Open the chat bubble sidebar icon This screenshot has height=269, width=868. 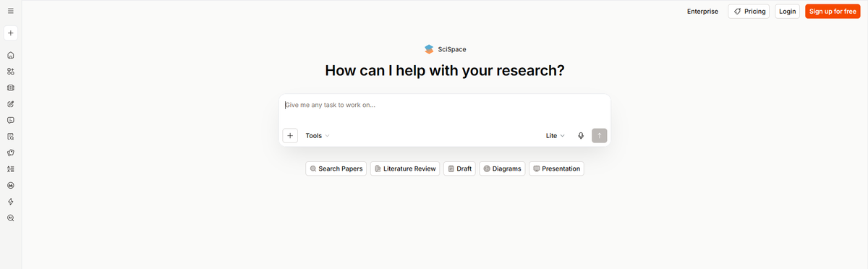(x=10, y=120)
